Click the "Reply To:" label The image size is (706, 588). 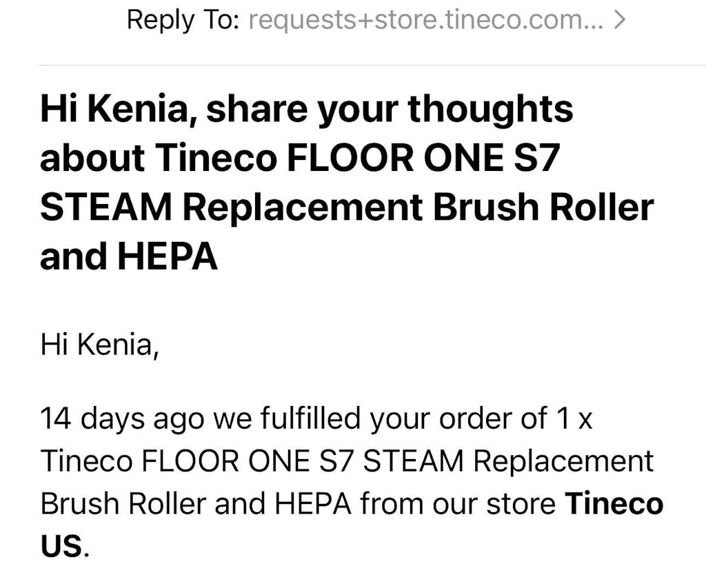point(183,21)
